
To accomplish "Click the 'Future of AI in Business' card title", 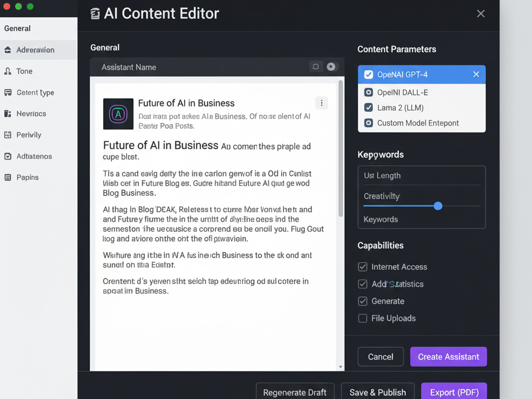I will click(x=186, y=103).
